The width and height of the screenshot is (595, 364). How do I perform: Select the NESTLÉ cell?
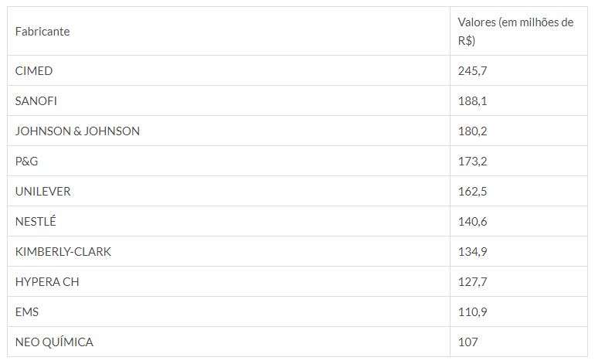tap(36, 222)
